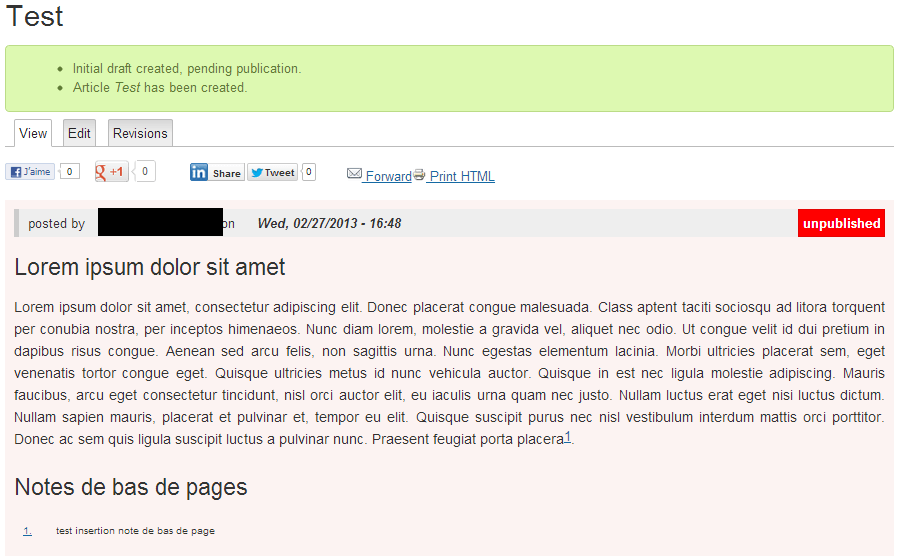Screen dimensions: 901x556
Task: Open the Revisions tab
Action: pos(140,133)
